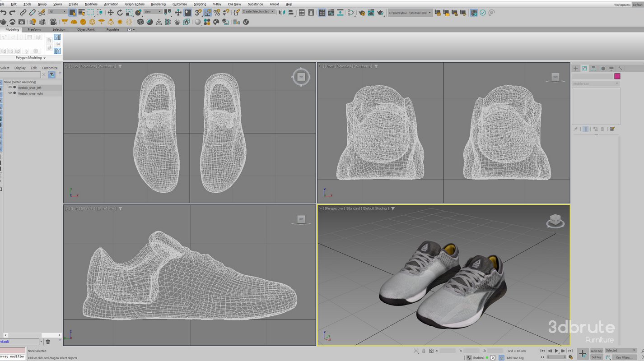Open Select by Name dialog
The height and width of the screenshot is (361, 644).
point(82,13)
